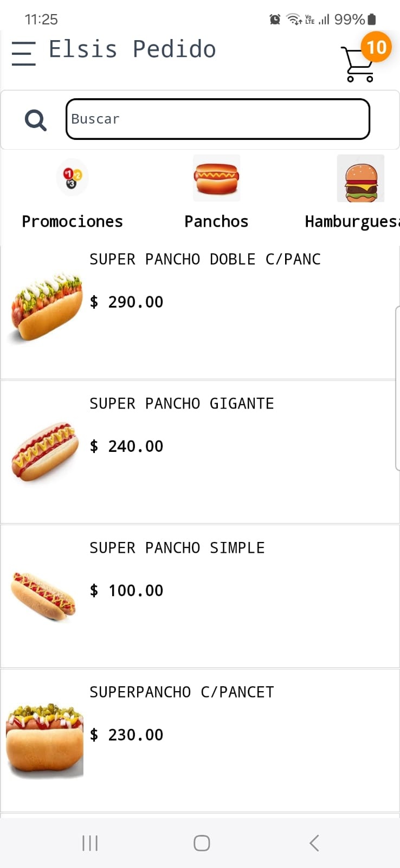Tap SUPERPANCHO C/PANCET product title
The width and height of the screenshot is (400, 868).
(182, 692)
